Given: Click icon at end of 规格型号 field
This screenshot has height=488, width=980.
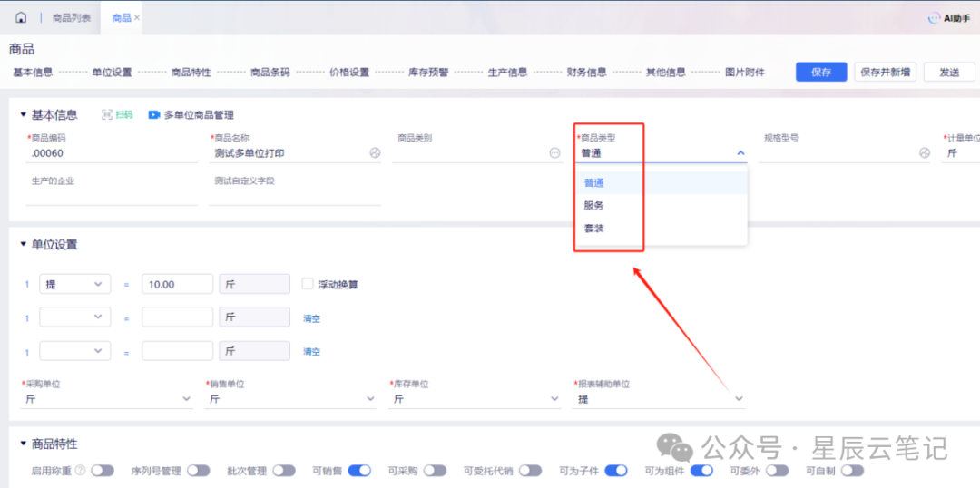Looking at the screenshot, I should pos(925,153).
